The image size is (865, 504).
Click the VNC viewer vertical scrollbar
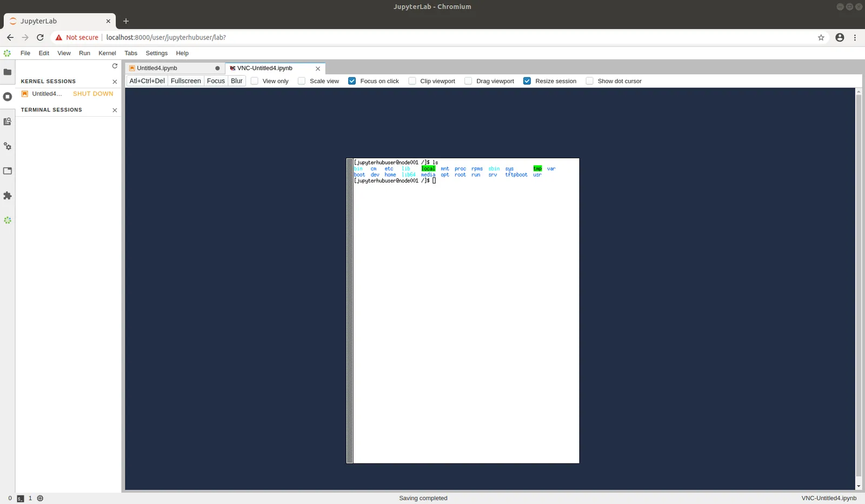(859, 285)
